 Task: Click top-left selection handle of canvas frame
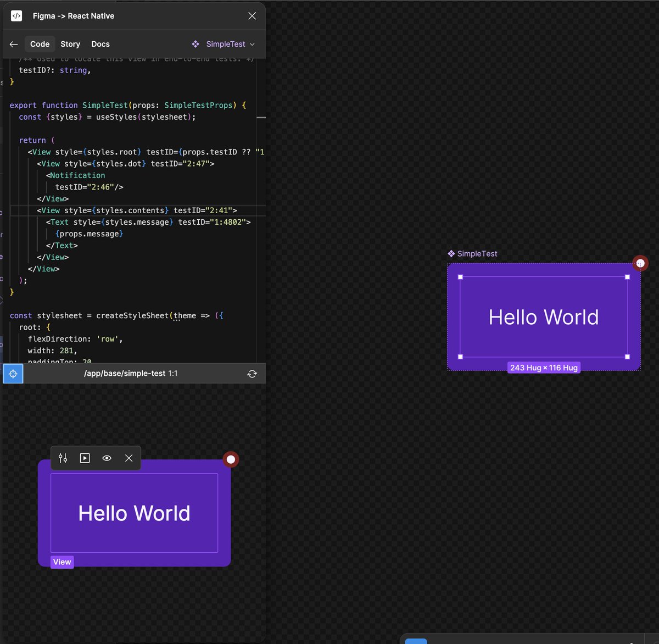point(460,277)
